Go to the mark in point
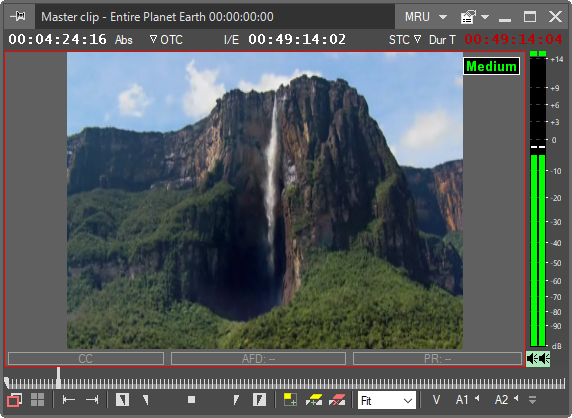 [x=69, y=400]
